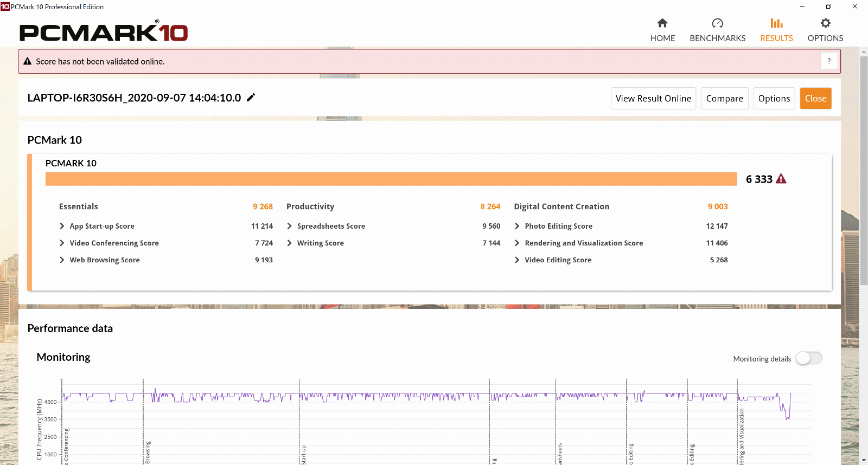Expand Writing Score details
Image resolution: width=868 pixels, height=465 pixels.
[x=290, y=243]
